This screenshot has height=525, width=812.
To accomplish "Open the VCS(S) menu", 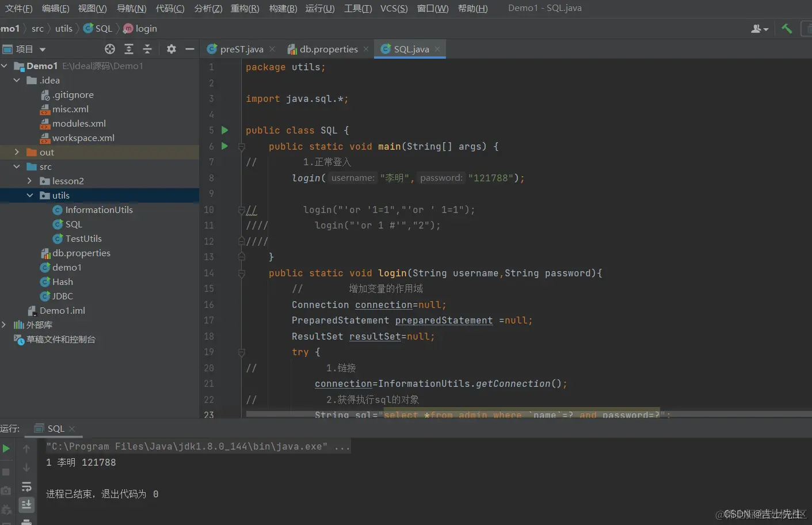I will [x=394, y=8].
